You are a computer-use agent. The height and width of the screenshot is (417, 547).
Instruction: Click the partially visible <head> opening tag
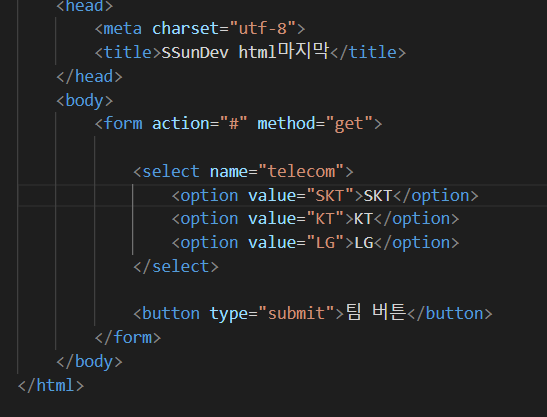[85, 6]
